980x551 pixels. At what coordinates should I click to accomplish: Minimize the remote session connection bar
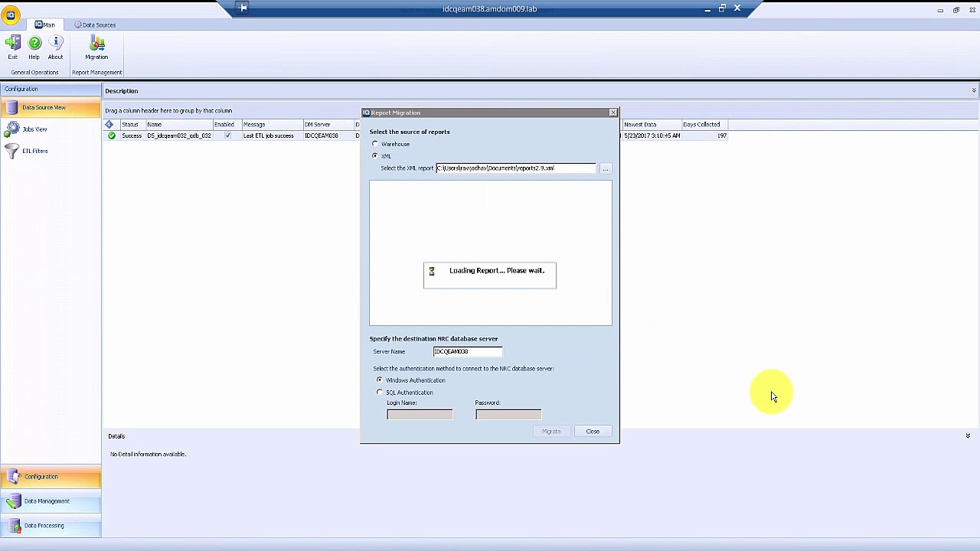tap(707, 8)
